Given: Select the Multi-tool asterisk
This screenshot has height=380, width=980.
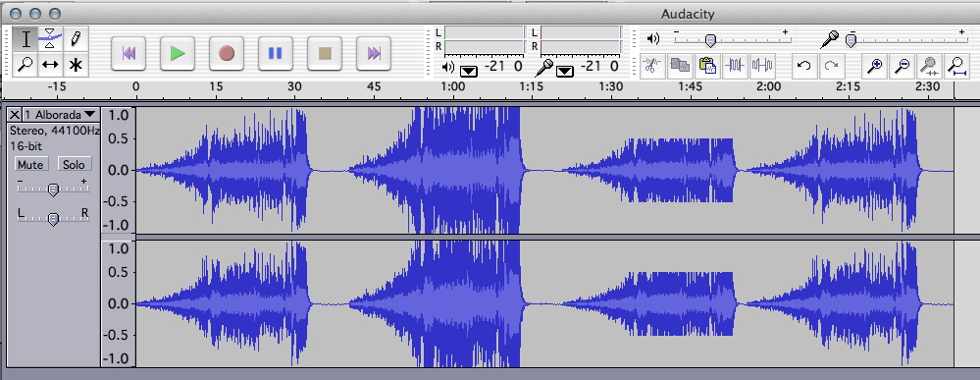Looking at the screenshot, I should tap(76, 65).
